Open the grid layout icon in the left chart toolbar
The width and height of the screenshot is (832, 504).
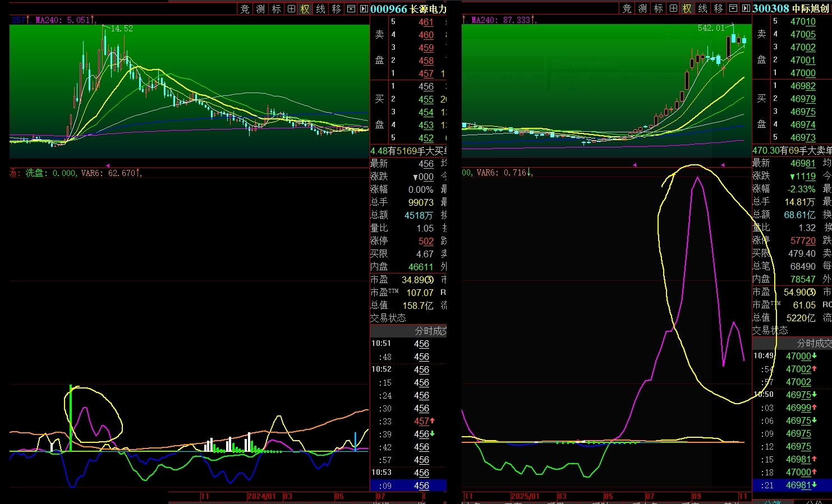(291, 9)
